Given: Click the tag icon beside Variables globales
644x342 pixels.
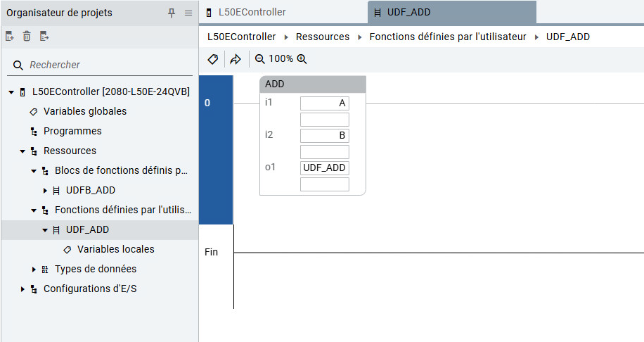Looking at the screenshot, I should point(34,111).
